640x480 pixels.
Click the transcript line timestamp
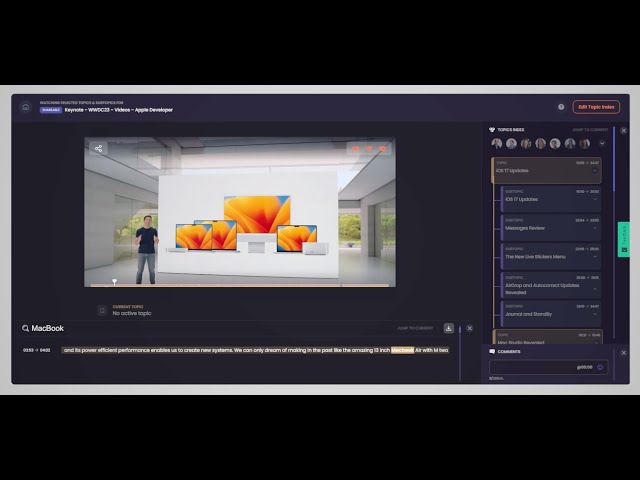(37, 350)
